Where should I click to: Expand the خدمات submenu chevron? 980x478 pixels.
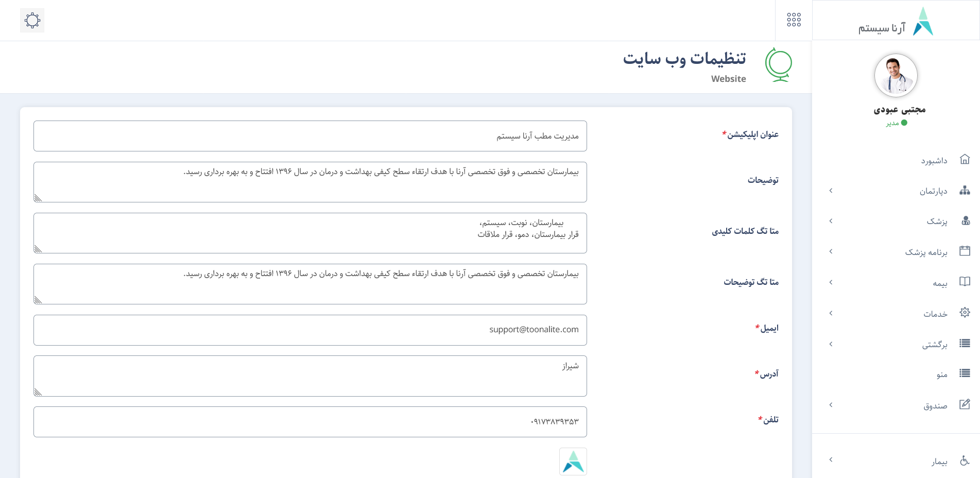point(831,313)
